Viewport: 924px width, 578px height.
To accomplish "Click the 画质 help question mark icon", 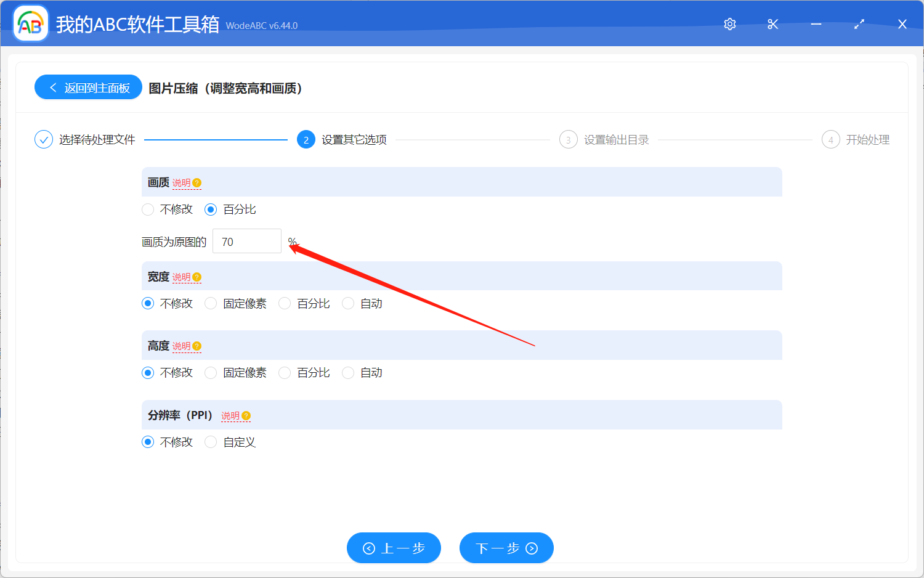I will click(197, 183).
